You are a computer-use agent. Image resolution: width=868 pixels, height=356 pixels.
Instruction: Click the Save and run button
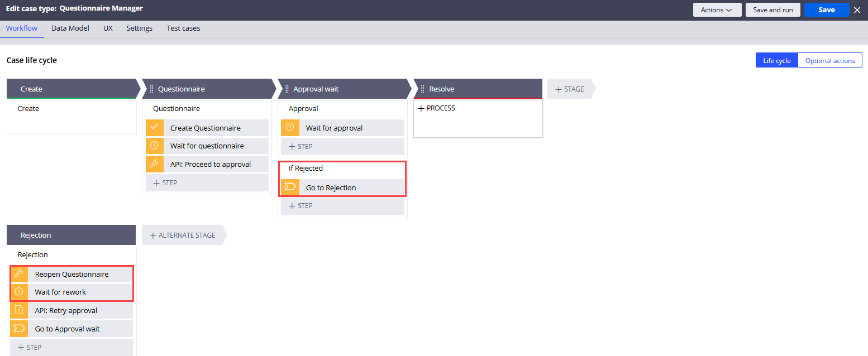point(772,10)
